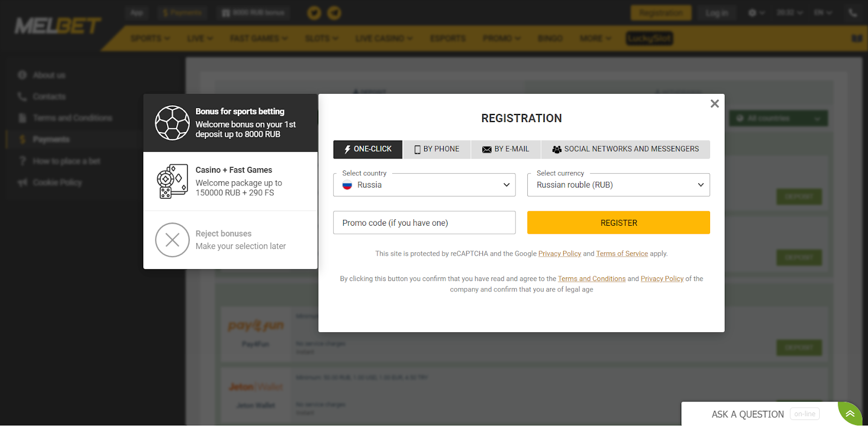Expand the MORE menu
The image size is (868, 426).
(595, 39)
